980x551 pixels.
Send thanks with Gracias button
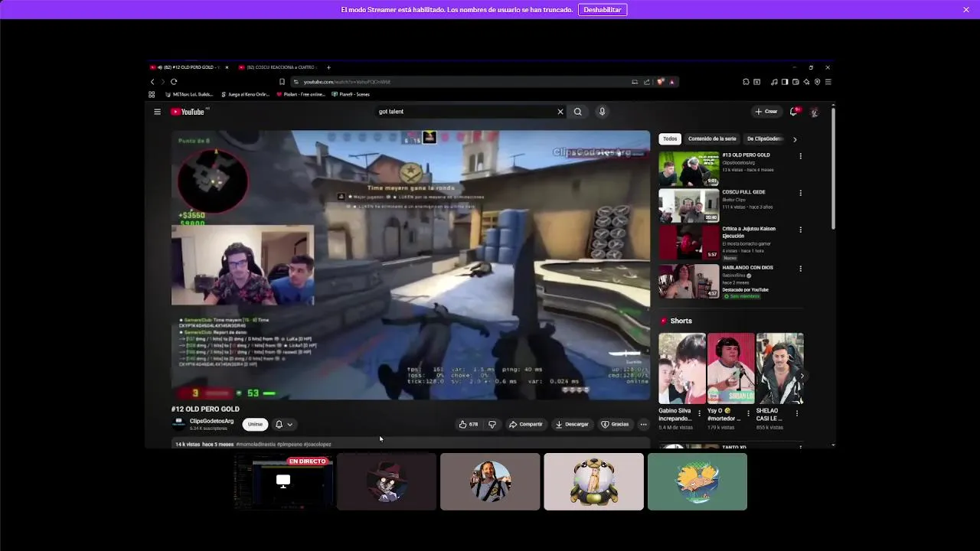615,424
